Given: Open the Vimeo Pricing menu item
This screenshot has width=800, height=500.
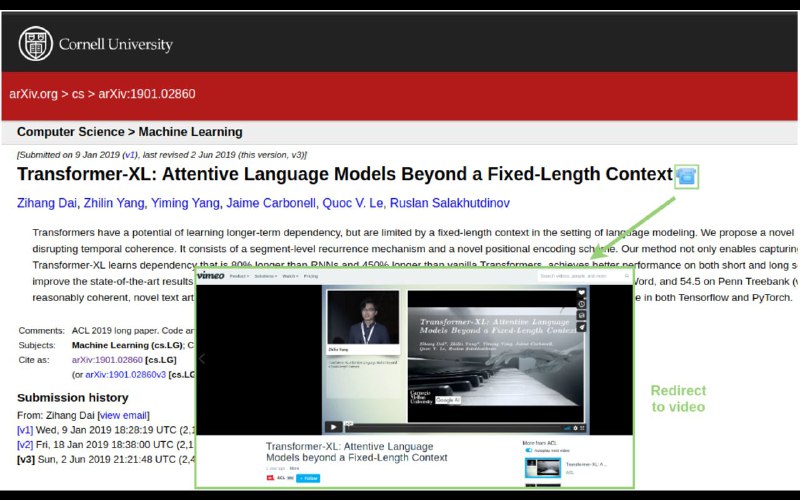Looking at the screenshot, I should click(x=311, y=276).
